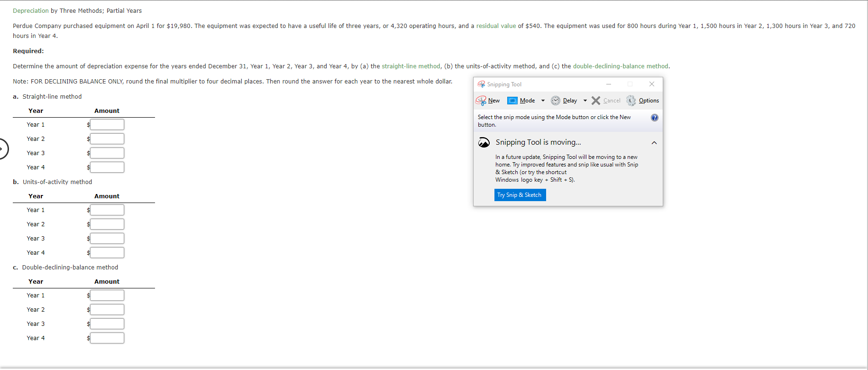Click the 'c. Double-declining-balance method' label

point(65,268)
